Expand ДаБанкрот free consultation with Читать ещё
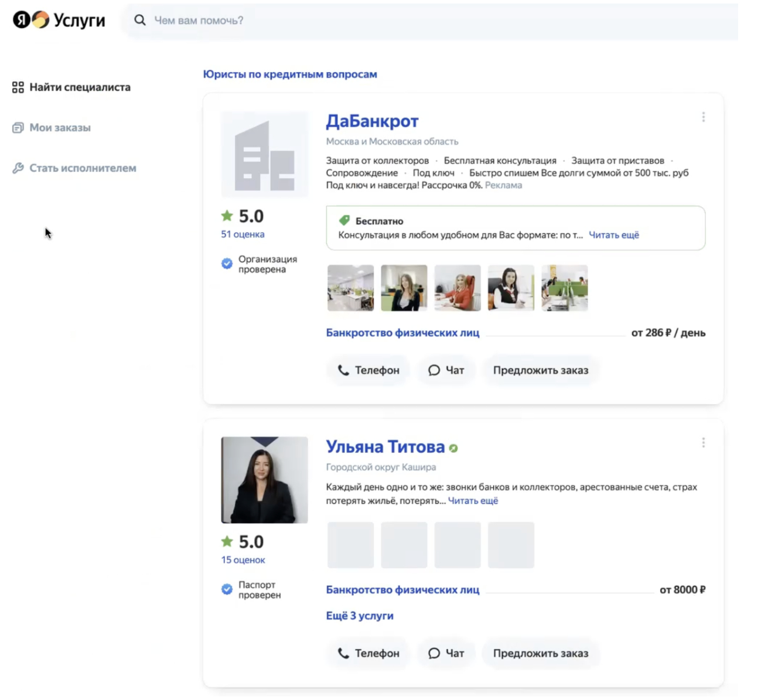 [613, 235]
